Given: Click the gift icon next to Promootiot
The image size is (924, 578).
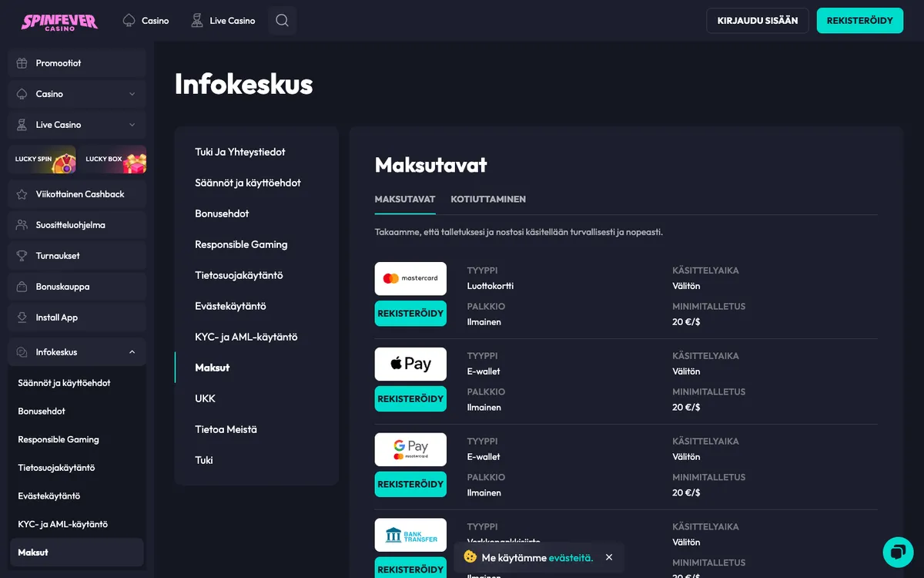Looking at the screenshot, I should coord(22,63).
